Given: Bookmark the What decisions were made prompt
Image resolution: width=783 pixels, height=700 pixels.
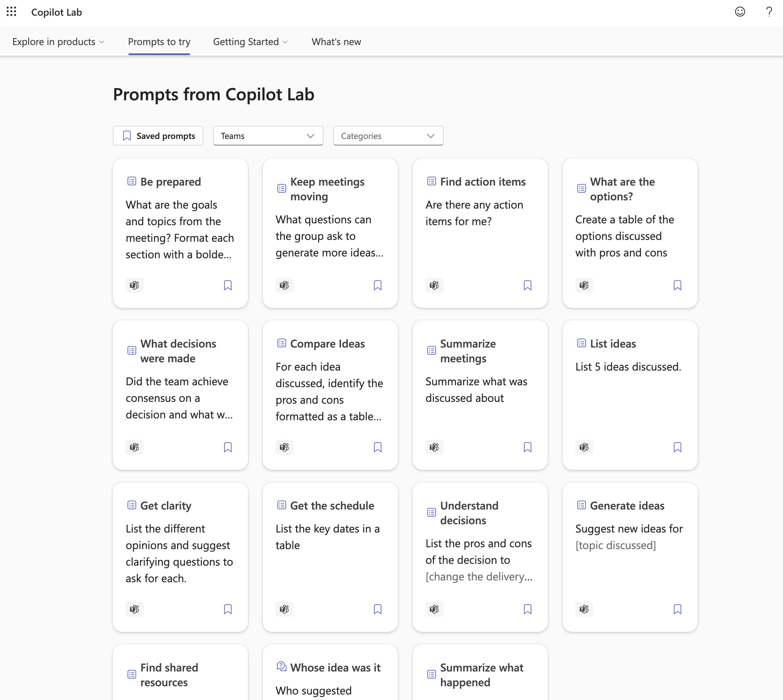Looking at the screenshot, I should [x=227, y=447].
